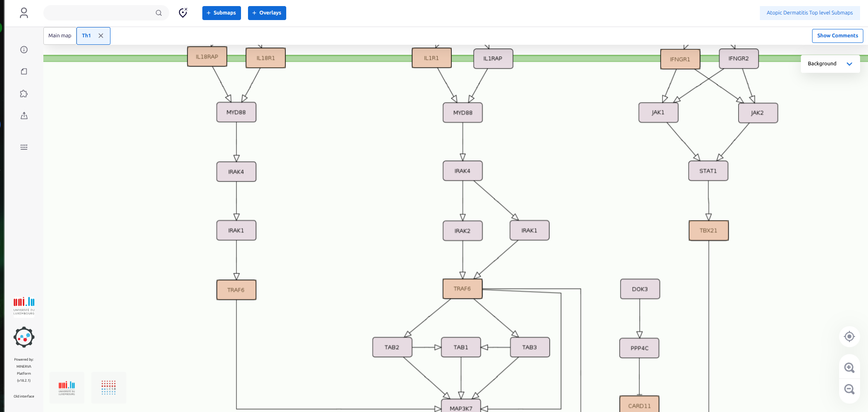Switch to the Main map tab
The height and width of the screenshot is (412, 868).
pyautogui.click(x=60, y=36)
